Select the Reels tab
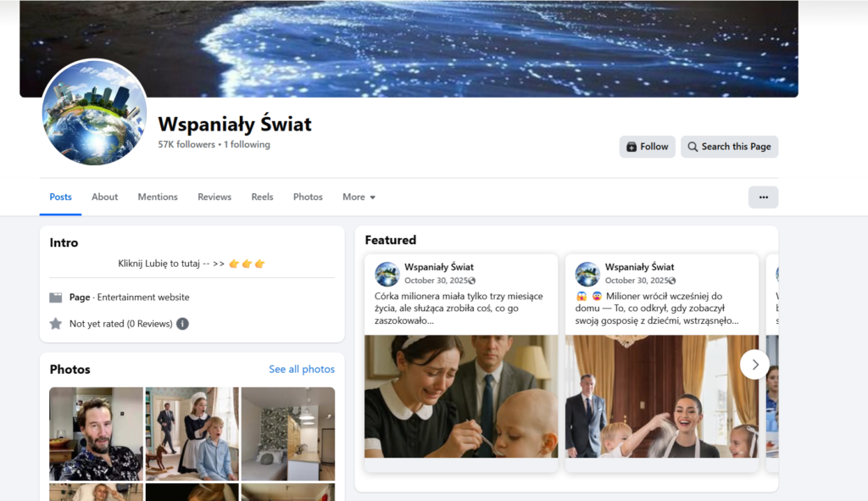The width and height of the screenshot is (868, 501). (x=263, y=197)
